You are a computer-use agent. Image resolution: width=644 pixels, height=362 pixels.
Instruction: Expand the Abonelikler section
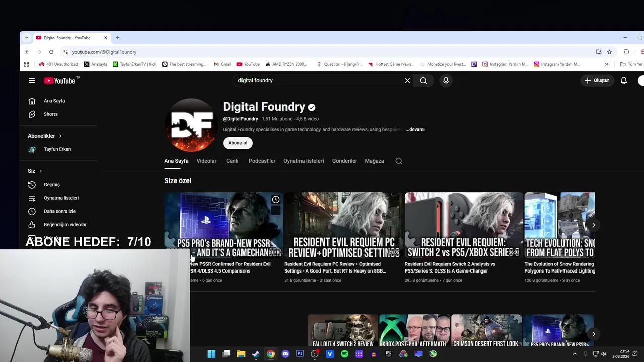pos(45,136)
